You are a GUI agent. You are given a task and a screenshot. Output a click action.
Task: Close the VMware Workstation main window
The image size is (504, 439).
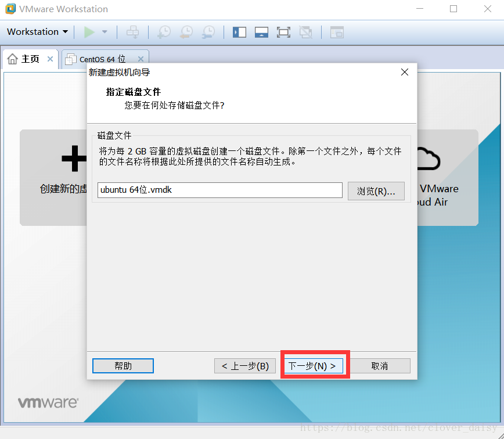pyautogui.click(x=488, y=9)
